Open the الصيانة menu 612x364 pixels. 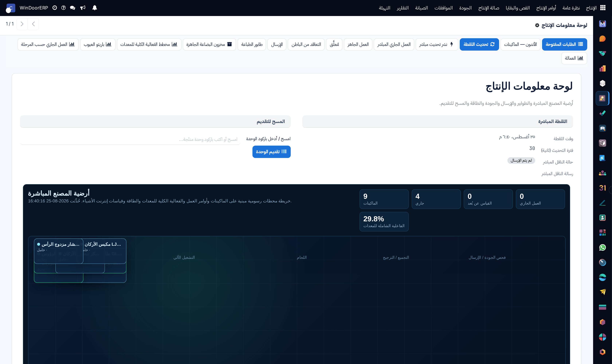(x=421, y=8)
